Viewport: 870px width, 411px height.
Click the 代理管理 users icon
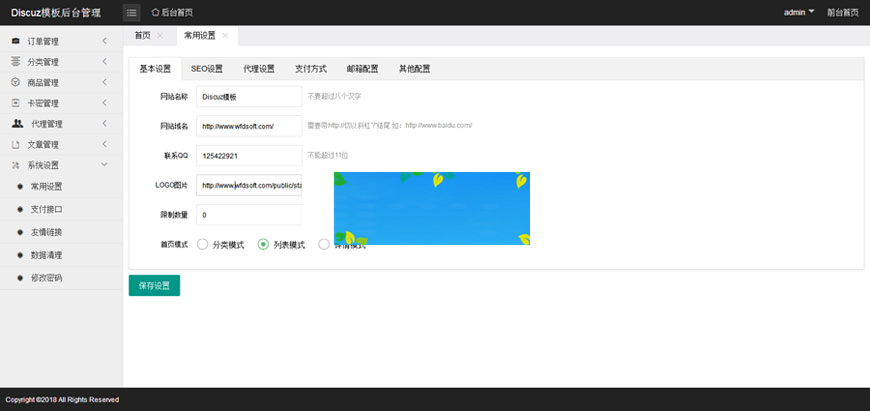click(17, 124)
